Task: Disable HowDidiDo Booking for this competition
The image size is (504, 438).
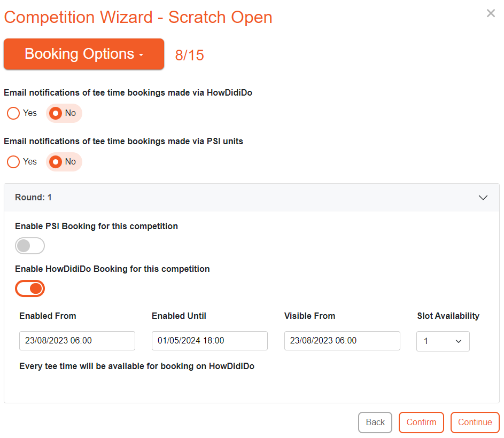Action: (x=29, y=288)
